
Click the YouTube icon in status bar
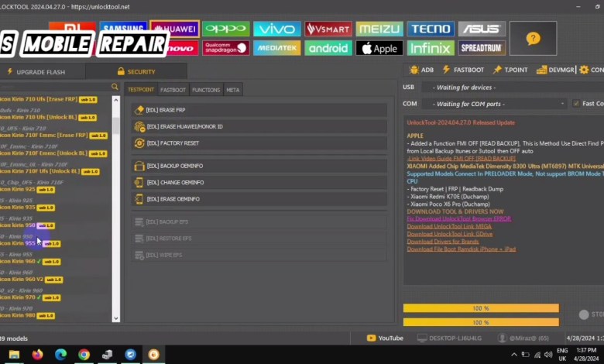[385, 338]
